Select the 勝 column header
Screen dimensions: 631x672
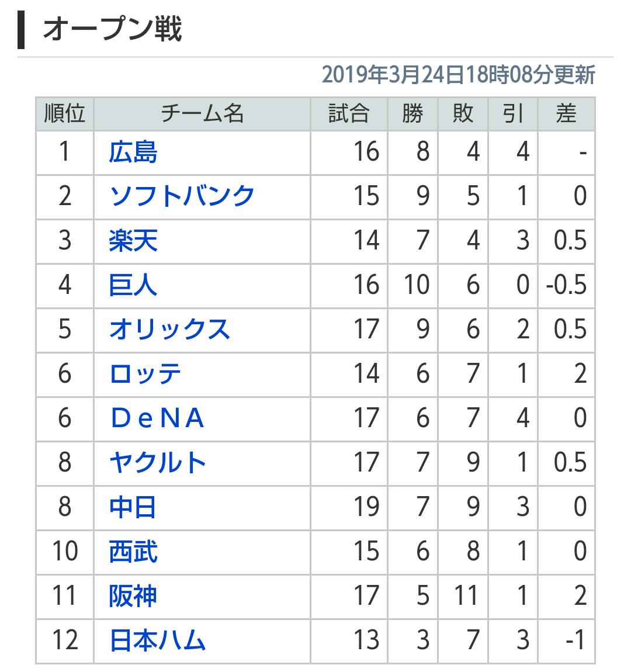412,114
